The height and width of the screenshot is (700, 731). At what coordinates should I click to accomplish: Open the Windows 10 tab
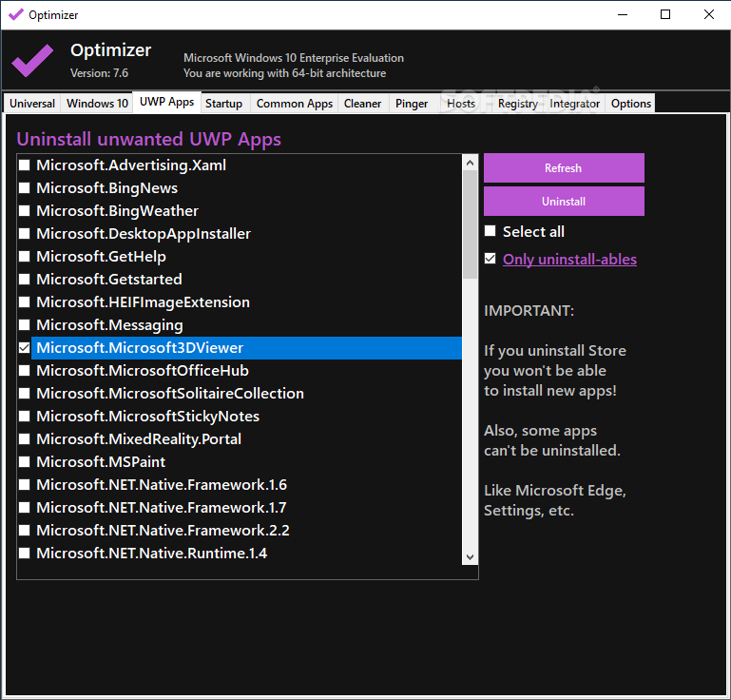click(x=97, y=103)
